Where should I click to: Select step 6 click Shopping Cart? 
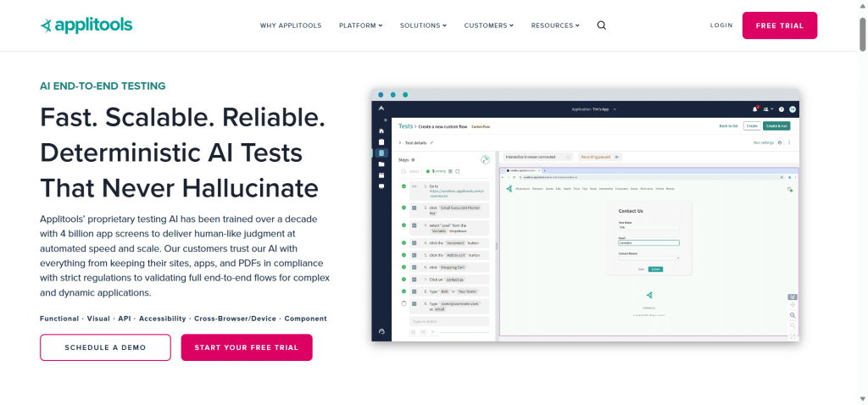click(449, 267)
